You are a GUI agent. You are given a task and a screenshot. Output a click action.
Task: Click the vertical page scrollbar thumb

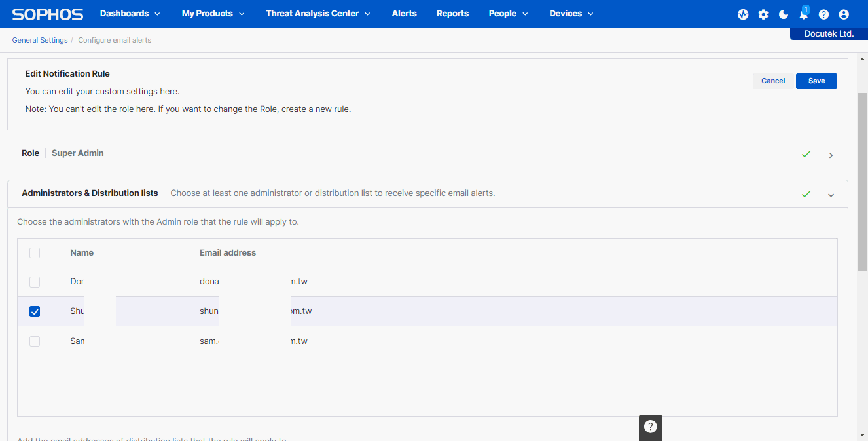(x=862, y=182)
